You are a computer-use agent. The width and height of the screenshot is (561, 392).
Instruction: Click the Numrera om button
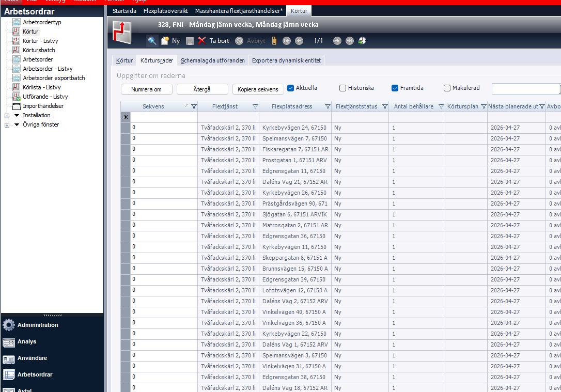(x=146, y=89)
